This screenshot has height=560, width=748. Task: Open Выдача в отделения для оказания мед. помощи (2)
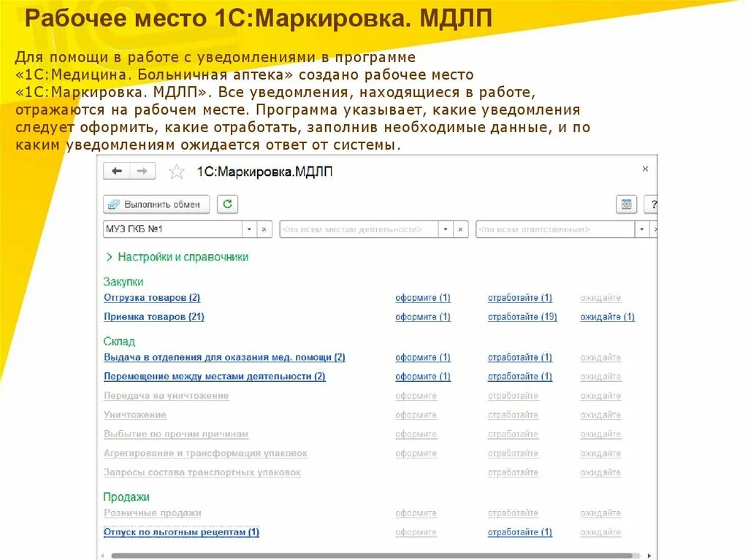[224, 357]
